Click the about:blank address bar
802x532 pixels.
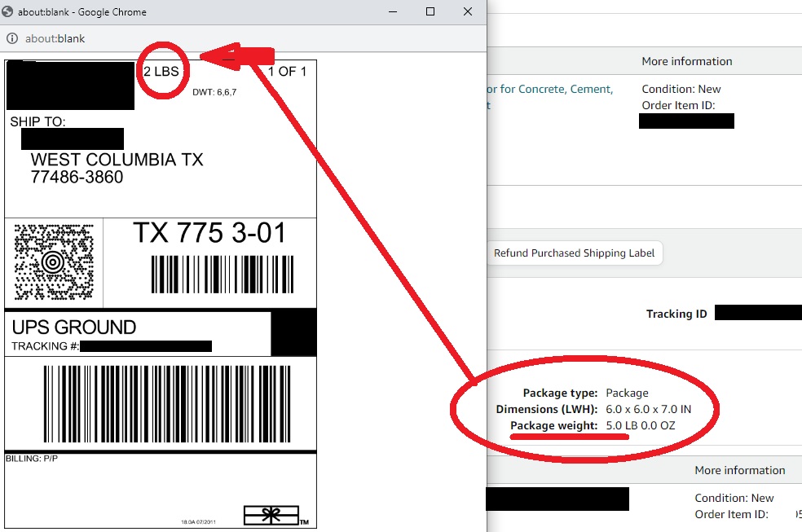pos(243,38)
